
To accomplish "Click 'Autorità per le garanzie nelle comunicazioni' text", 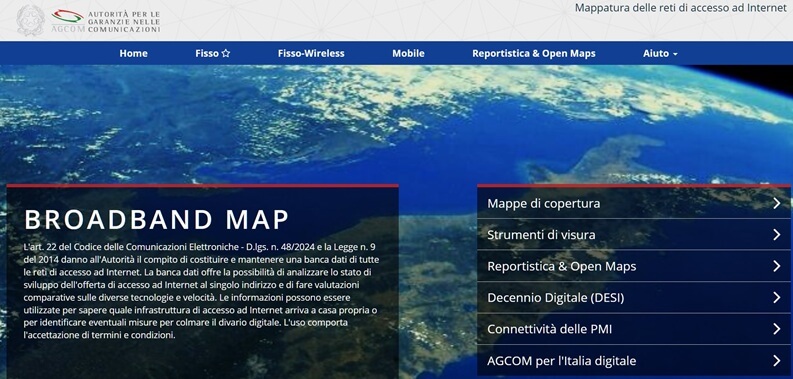I will (124, 21).
